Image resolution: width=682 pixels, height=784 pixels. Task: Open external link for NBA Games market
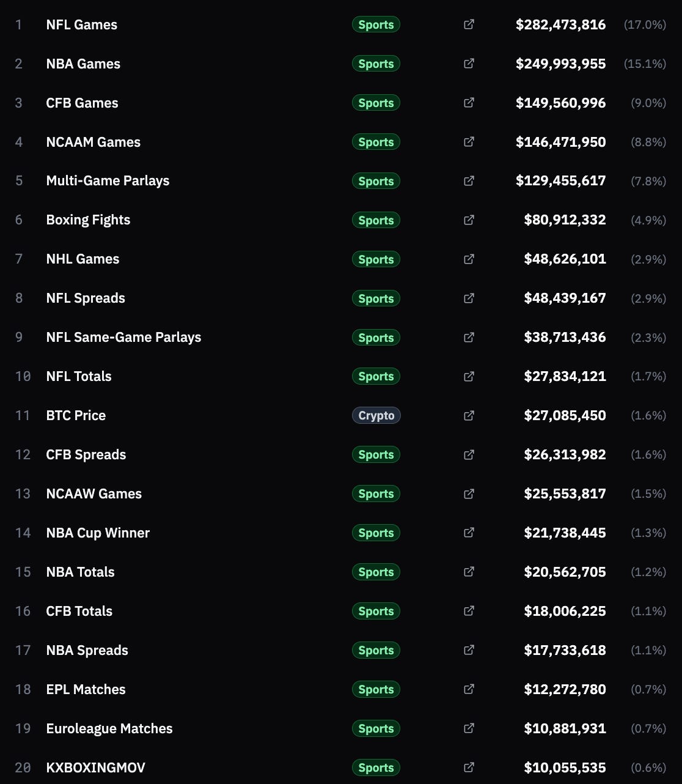pyautogui.click(x=469, y=64)
